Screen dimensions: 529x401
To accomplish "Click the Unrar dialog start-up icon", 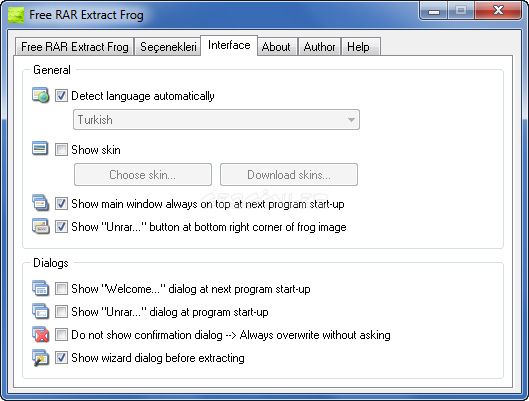I will (40, 311).
